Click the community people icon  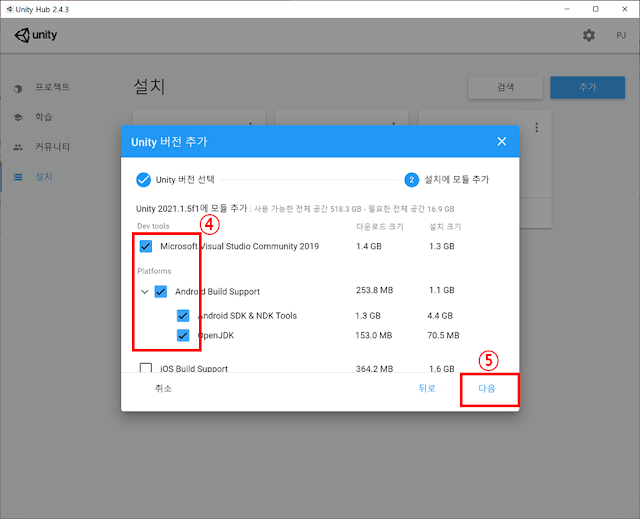click(x=18, y=147)
